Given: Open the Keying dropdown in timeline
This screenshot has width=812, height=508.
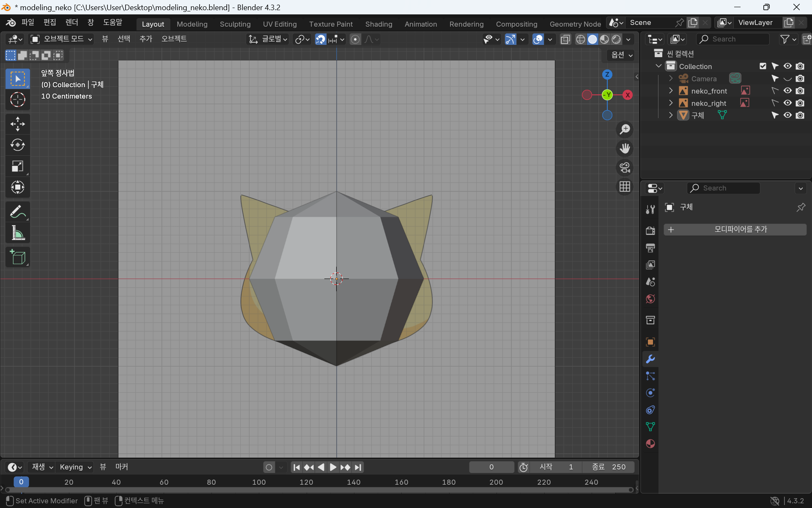Looking at the screenshot, I should coord(76,467).
